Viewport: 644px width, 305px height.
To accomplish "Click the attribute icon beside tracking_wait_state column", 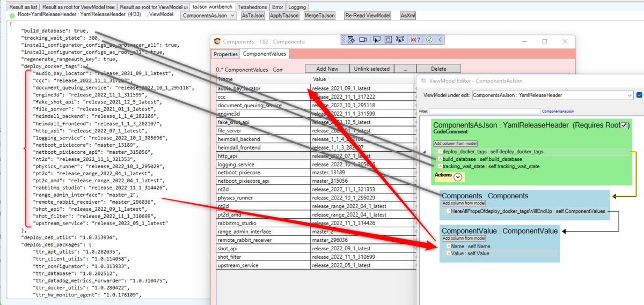I will 440,167.
